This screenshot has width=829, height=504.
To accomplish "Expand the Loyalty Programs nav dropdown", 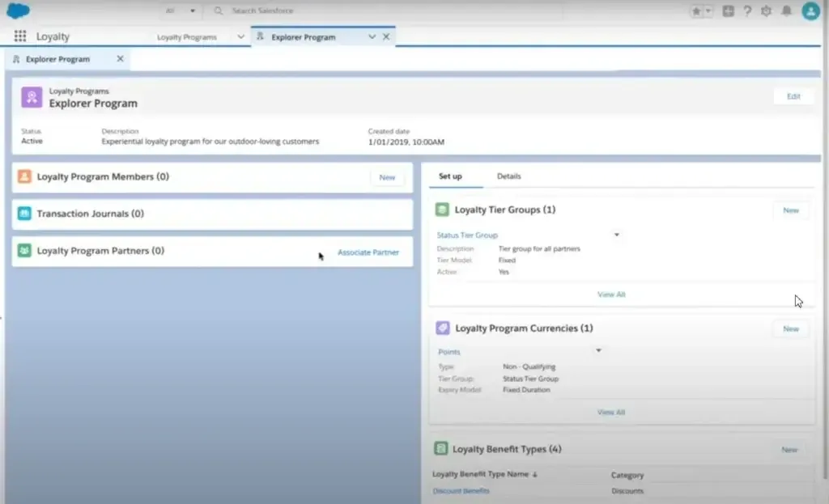I will (x=240, y=36).
